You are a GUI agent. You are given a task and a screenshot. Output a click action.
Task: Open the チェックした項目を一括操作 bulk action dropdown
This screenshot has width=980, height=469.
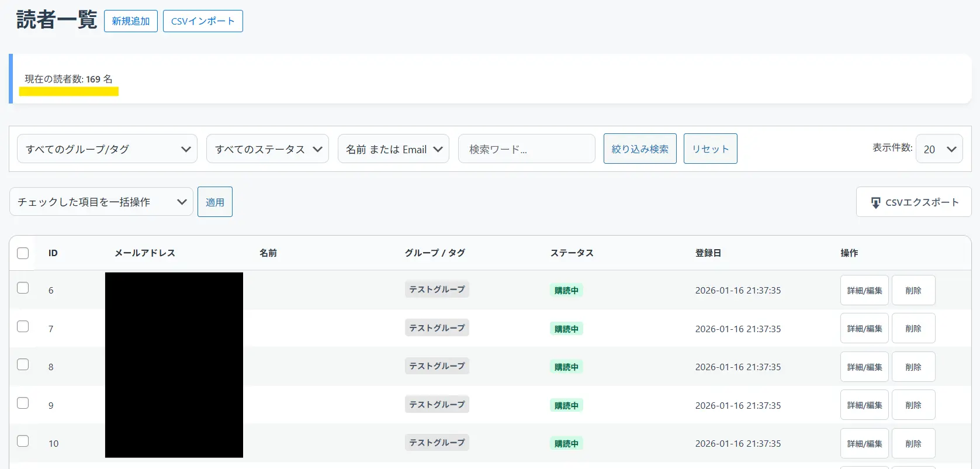coord(101,202)
